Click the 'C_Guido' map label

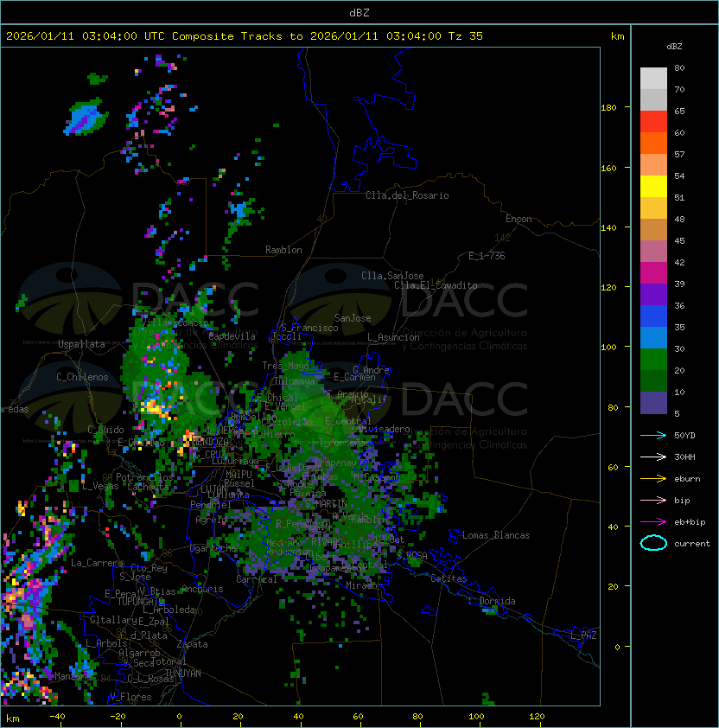point(105,430)
